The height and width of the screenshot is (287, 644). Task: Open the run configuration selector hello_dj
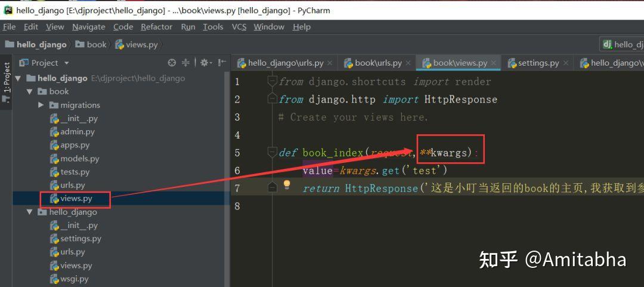(x=622, y=44)
